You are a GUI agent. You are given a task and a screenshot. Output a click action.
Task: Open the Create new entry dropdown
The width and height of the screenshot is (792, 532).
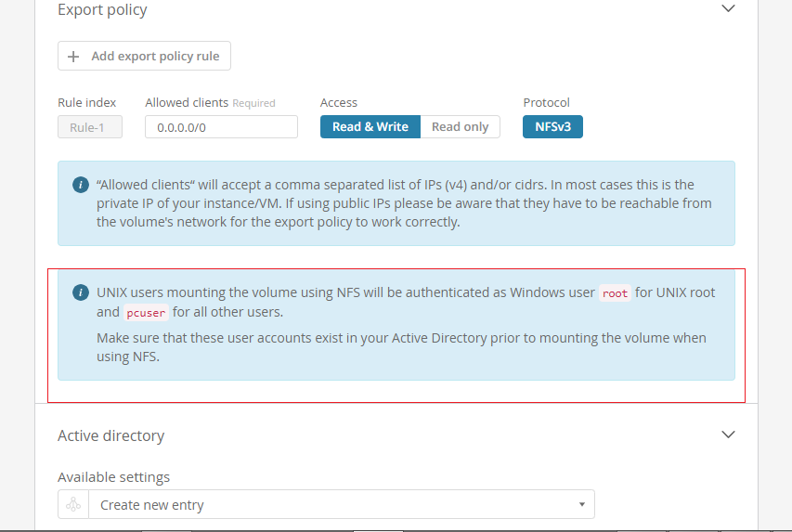pos(340,505)
